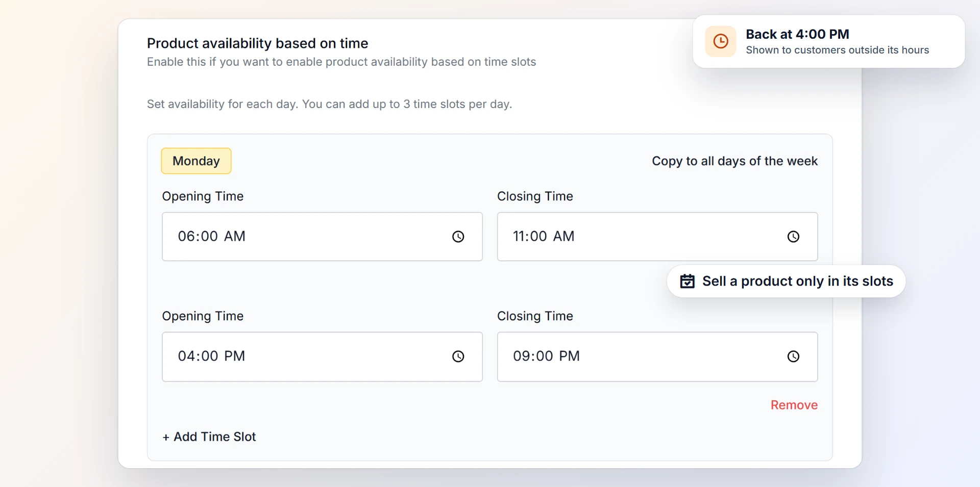Click 'Sell a product only in its slots' label
The height and width of the screenshot is (487, 980).
tap(797, 281)
